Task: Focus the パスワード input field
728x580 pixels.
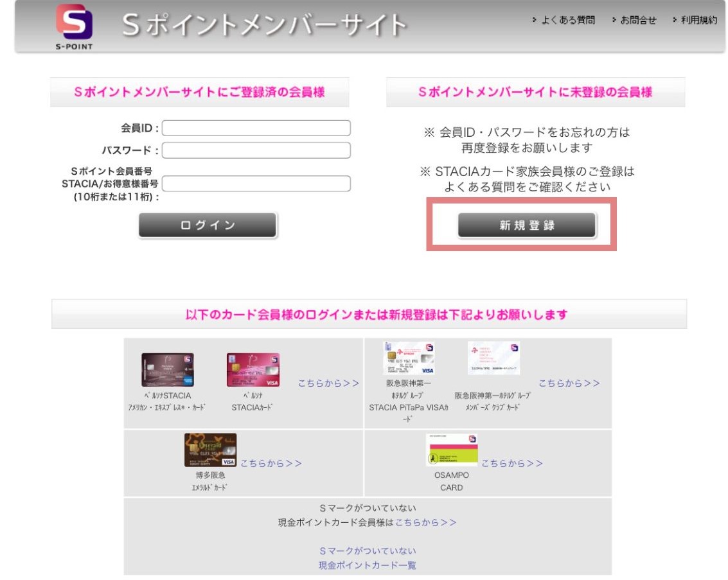Action: click(256, 150)
